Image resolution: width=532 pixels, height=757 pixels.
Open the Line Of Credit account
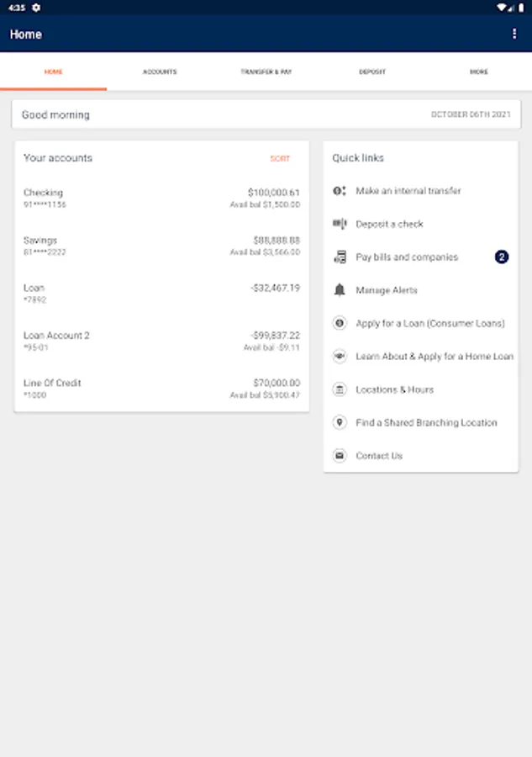[x=161, y=389]
